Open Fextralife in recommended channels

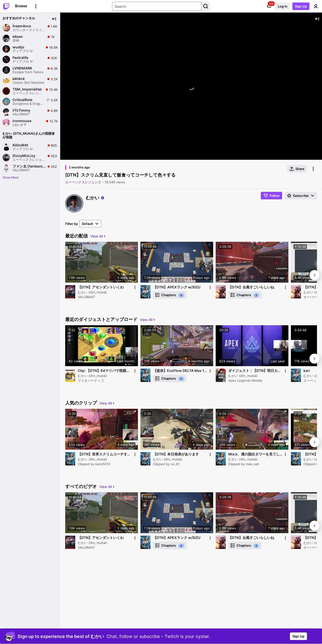click(x=30, y=59)
